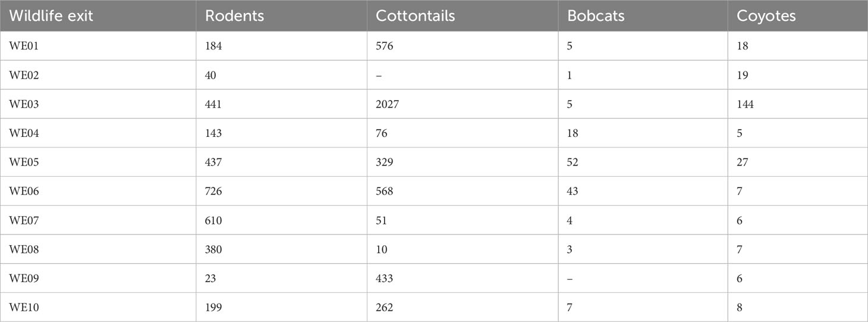This screenshot has height=322, width=868.
Task: Select the Bobcats column header
Action: [596, 16]
